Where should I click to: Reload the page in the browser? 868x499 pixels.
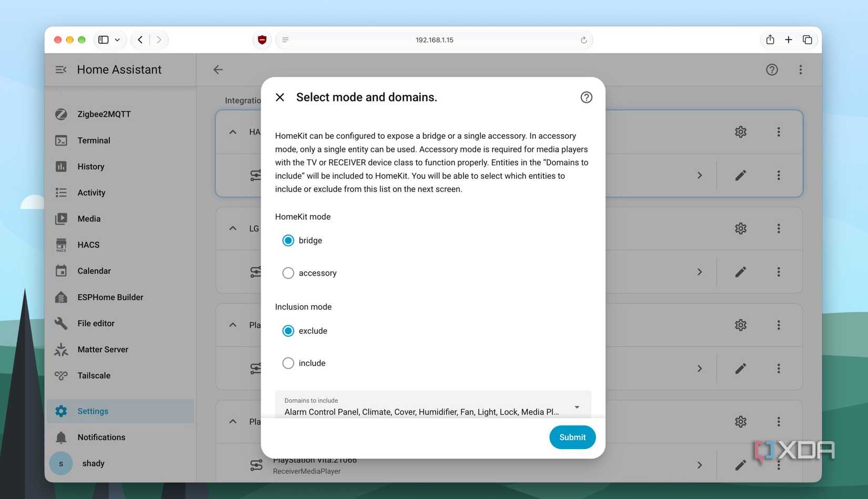pos(583,40)
